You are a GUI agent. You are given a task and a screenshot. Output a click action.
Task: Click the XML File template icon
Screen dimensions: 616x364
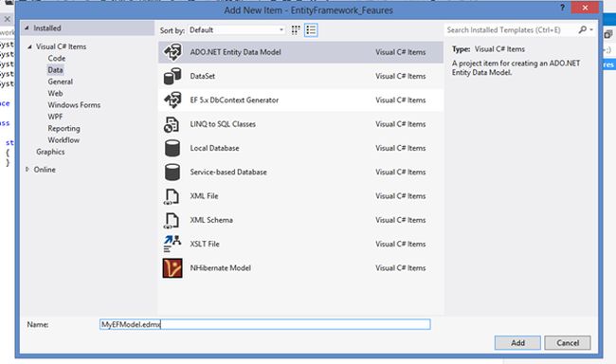click(172, 196)
